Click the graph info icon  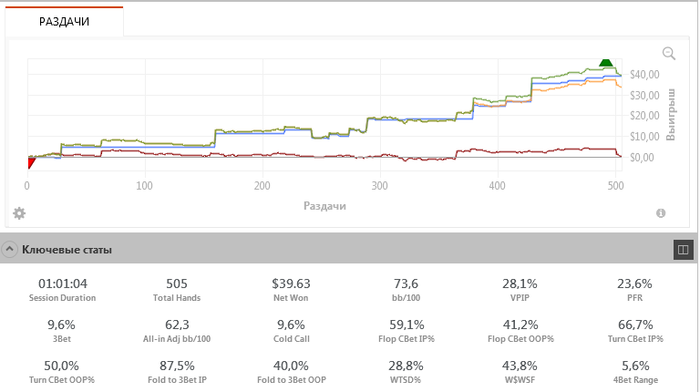(x=661, y=213)
